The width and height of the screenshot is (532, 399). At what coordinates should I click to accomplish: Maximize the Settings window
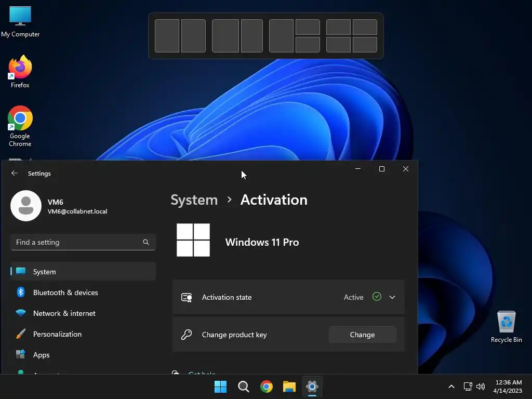tap(382, 169)
